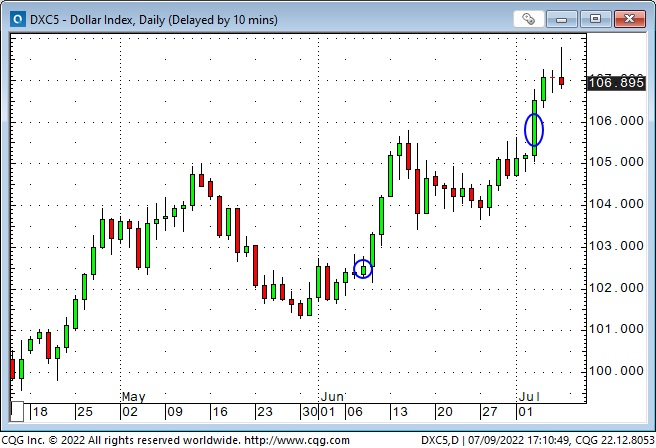Click the tall green candle under 13 June high
Image resolution: width=656 pixels, height=448 pixels.
pyautogui.click(x=390, y=176)
